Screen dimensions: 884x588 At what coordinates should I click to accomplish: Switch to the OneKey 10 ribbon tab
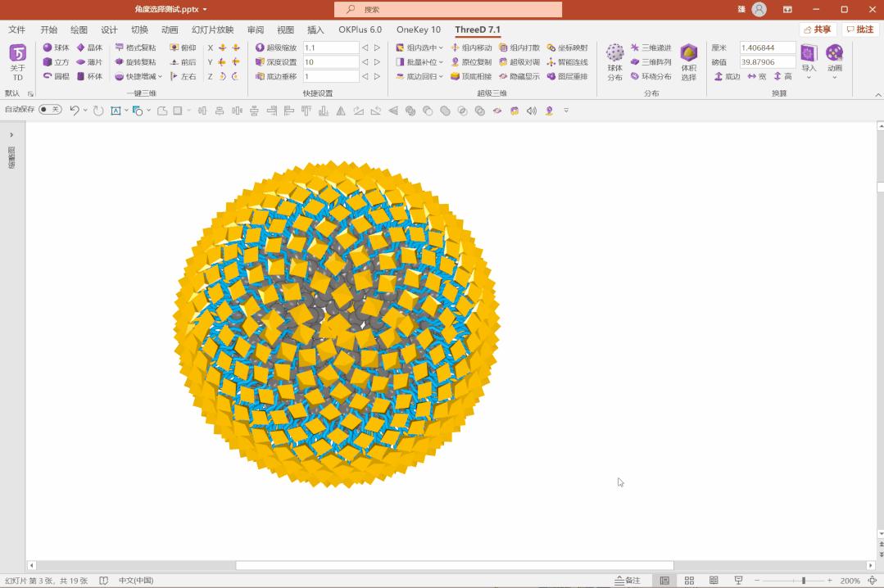coord(419,29)
